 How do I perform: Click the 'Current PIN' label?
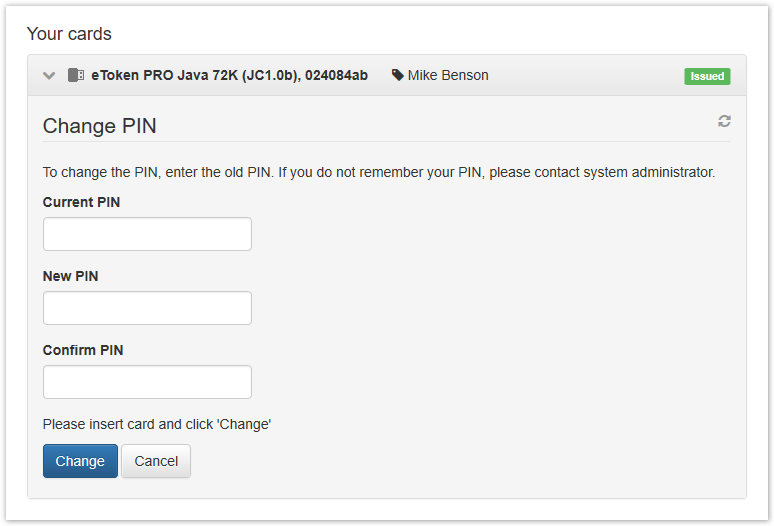tap(81, 202)
